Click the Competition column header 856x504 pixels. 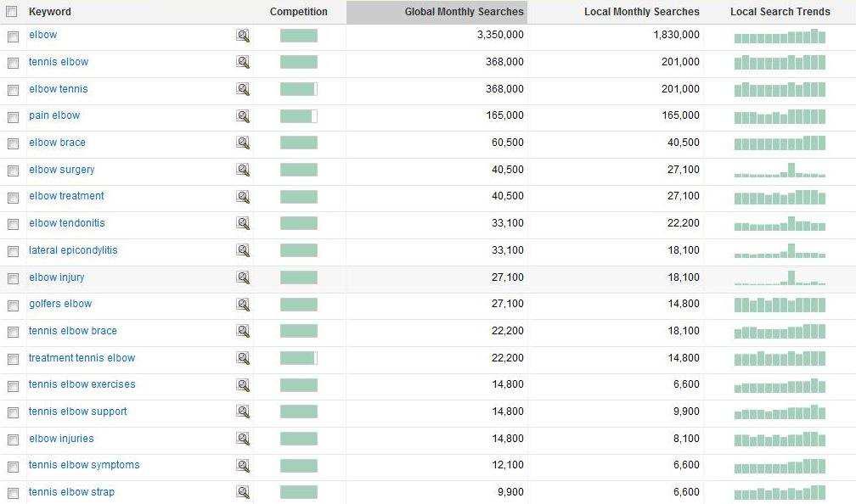point(298,12)
